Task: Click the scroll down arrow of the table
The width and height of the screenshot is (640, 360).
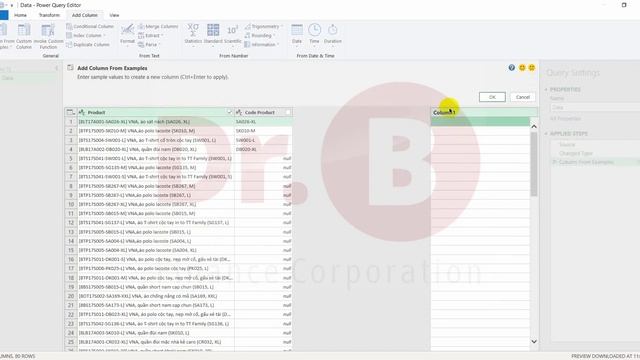Action: point(533,341)
